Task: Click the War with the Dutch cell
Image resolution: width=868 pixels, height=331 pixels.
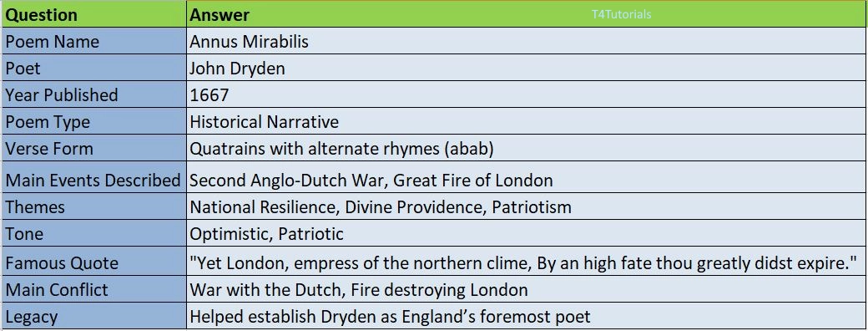Action: [527, 289]
